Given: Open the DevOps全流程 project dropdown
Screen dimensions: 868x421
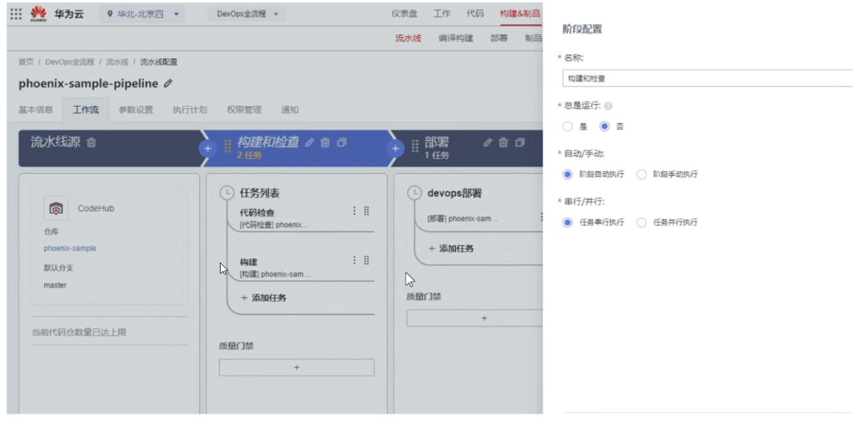Looking at the screenshot, I should pyautogui.click(x=247, y=14).
